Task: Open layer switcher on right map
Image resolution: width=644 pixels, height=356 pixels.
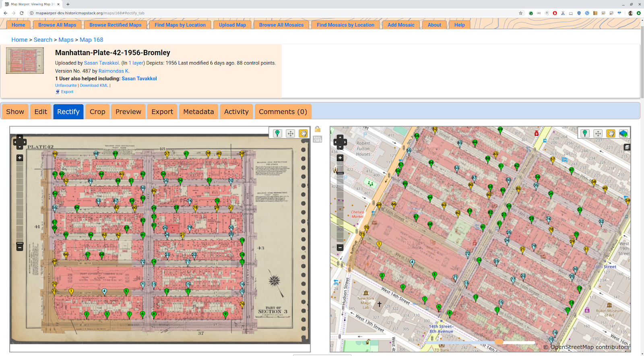Action: click(627, 147)
